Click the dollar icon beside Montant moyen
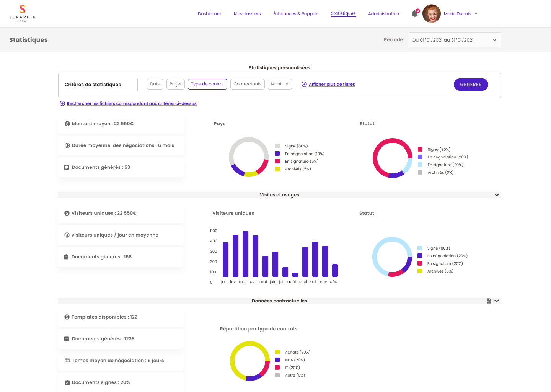Viewport: 551px width, 392px height. pyautogui.click(x=67, y=123)
